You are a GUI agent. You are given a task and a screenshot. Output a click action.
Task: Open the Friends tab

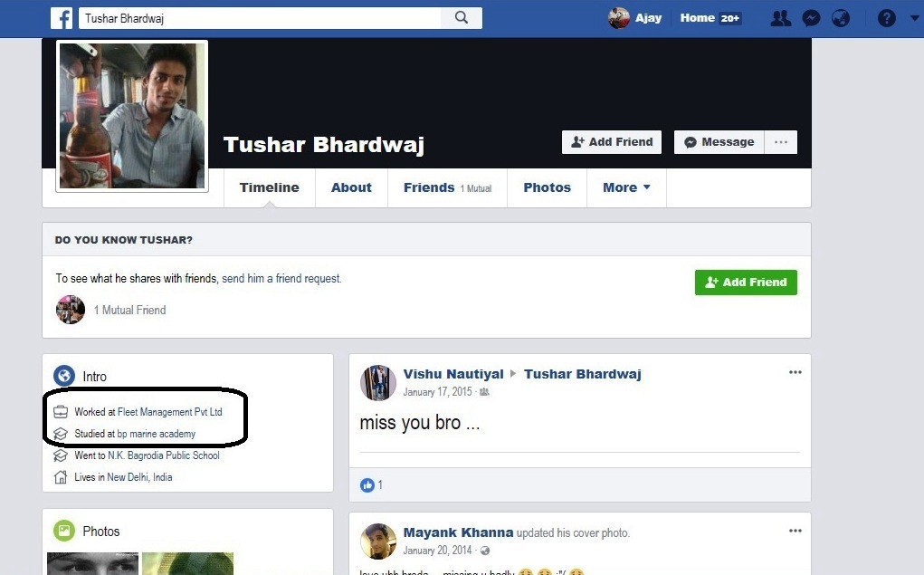pos(447,187)
